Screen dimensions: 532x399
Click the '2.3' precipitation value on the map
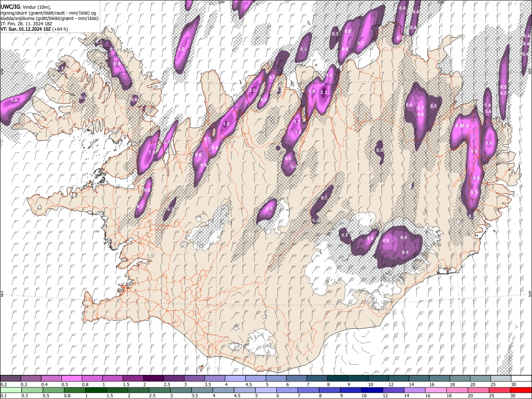(x=324, y=92)
